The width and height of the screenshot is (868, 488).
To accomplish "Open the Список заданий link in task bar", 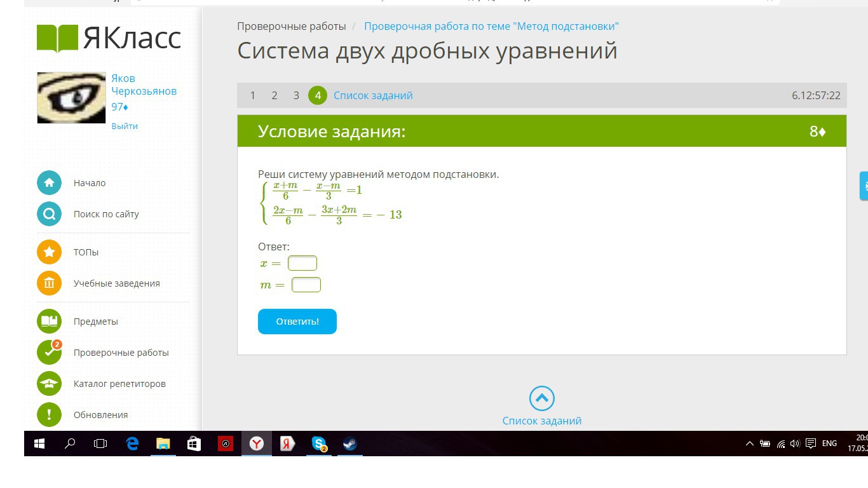I will 373,95.
